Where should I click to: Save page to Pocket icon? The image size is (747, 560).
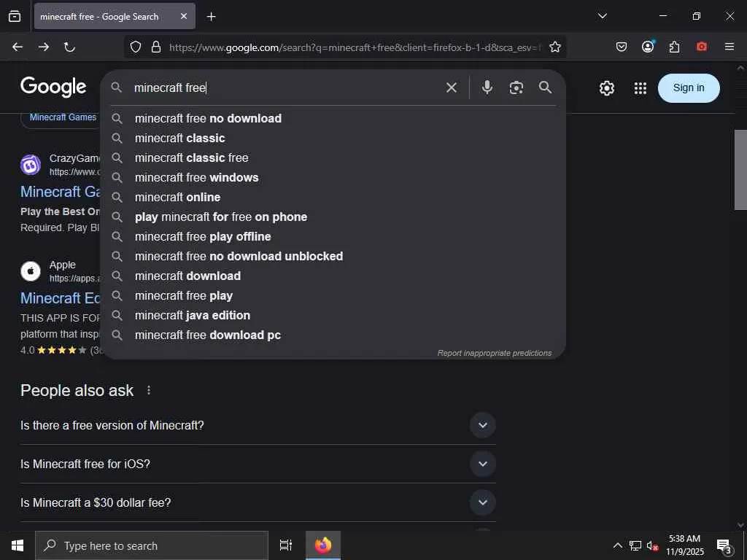622,47
